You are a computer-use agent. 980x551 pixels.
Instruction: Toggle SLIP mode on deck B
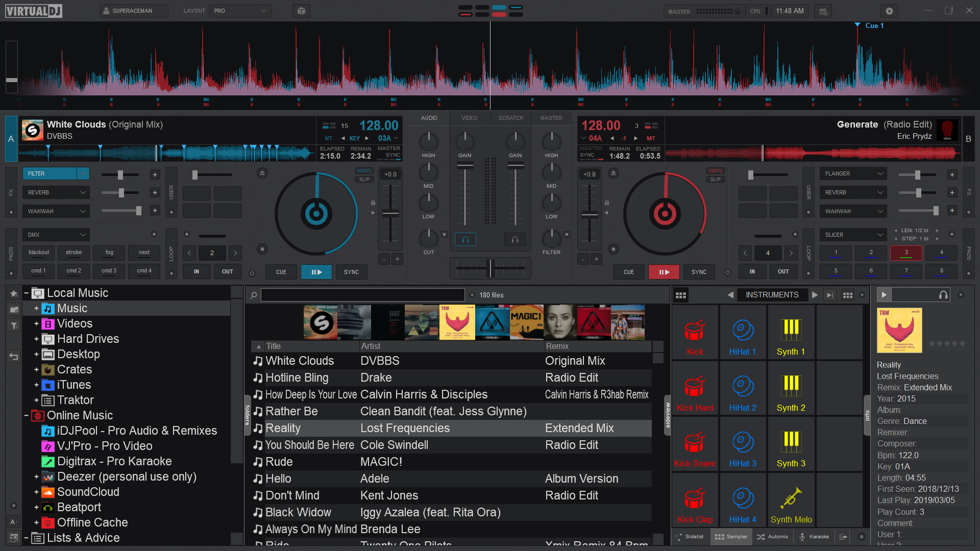pos(715,180)
